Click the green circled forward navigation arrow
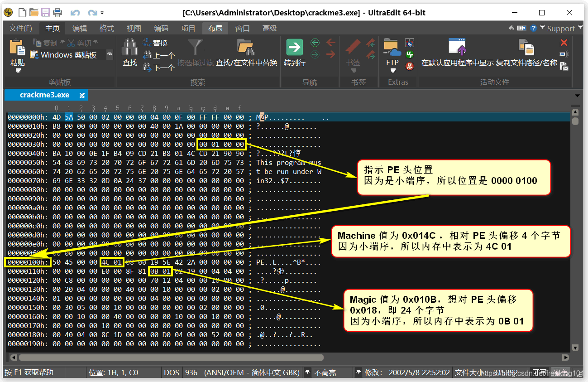The image size is (588, 382). click(315, 54)
